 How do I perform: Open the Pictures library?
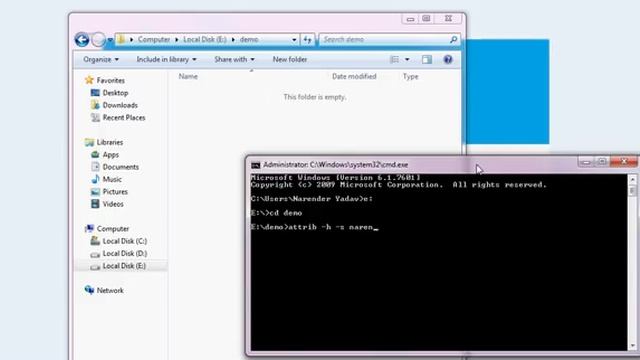point(115,191)
